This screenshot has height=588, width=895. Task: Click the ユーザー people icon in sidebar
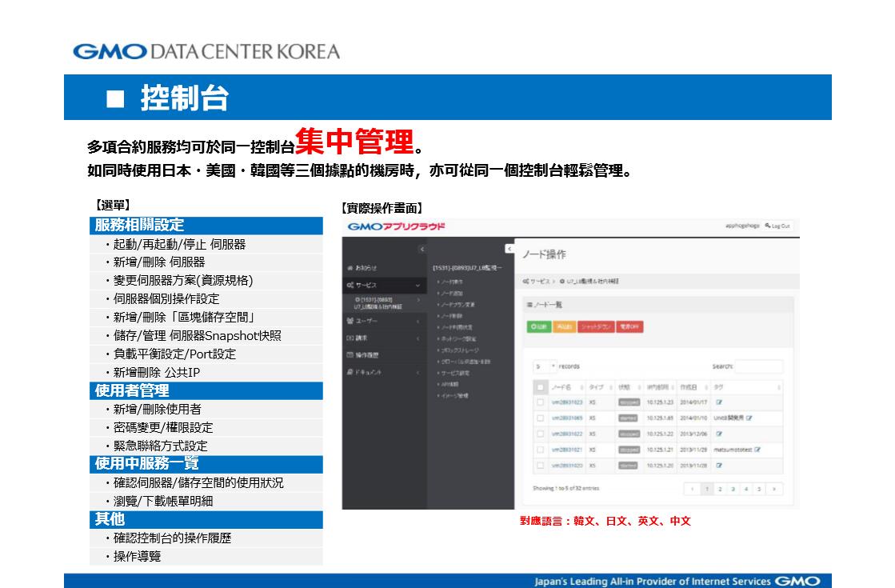tap(350, 321)
